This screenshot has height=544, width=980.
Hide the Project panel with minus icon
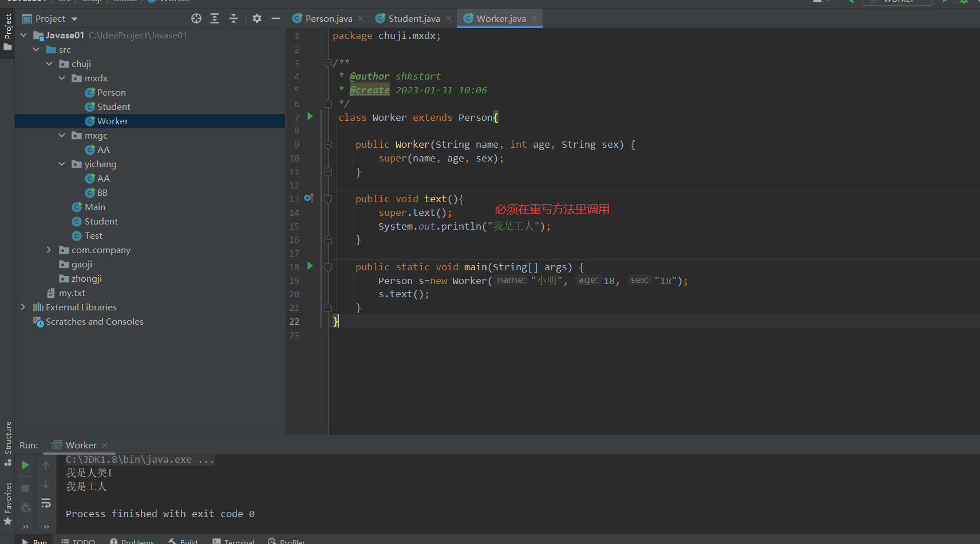click(276, 18)
